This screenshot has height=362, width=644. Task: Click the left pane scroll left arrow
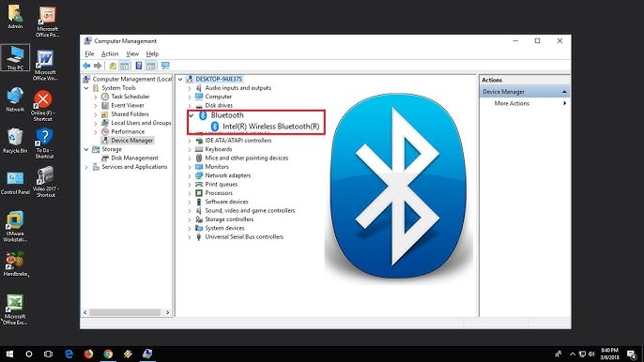pyautogui.click(x=85, y=312)
